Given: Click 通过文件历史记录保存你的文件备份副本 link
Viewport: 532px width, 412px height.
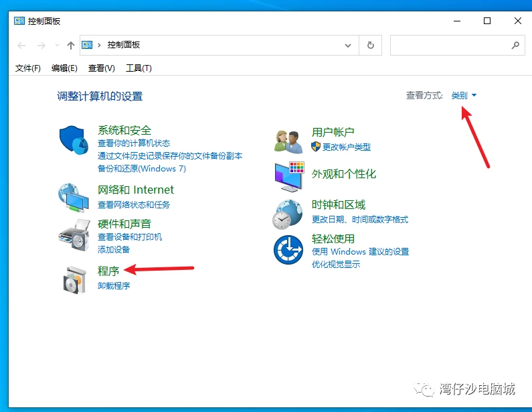Looking at the screenshot, I should (x=170, y=156).
